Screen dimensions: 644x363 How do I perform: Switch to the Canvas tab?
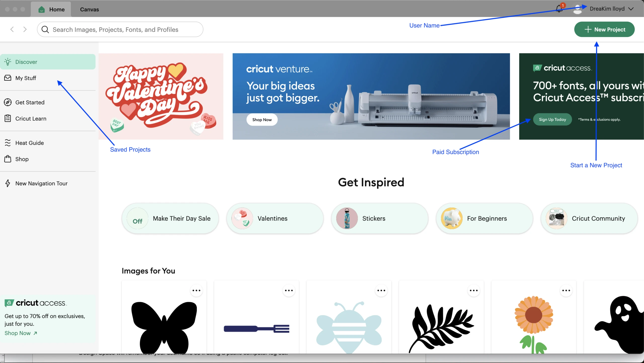pos(89,9)
